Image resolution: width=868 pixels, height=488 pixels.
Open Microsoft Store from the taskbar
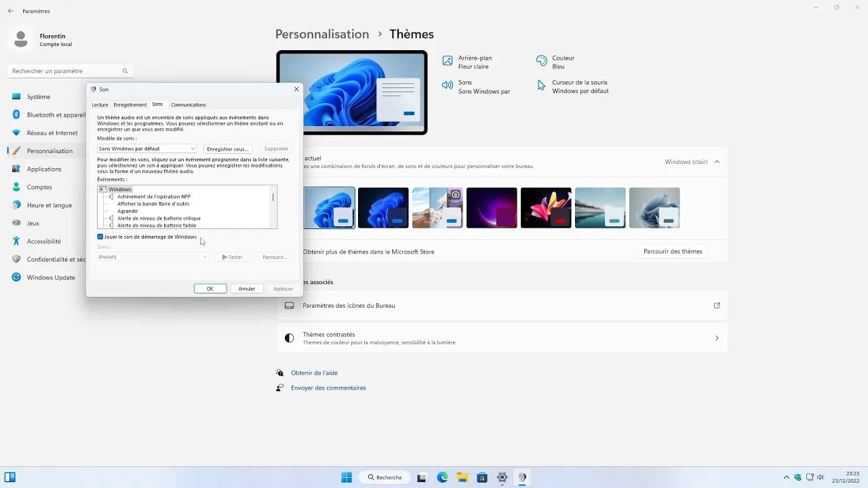pyautogui.click(x=482, y=477)
